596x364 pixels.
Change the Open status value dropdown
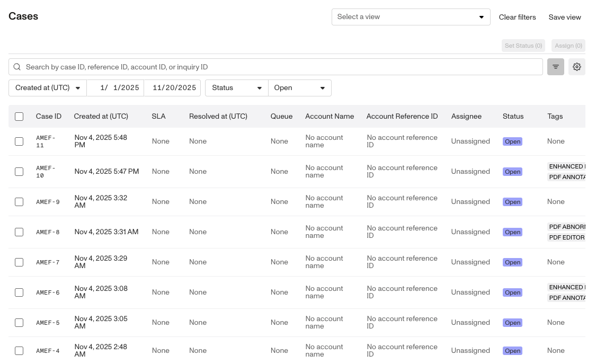click(300, 88)
